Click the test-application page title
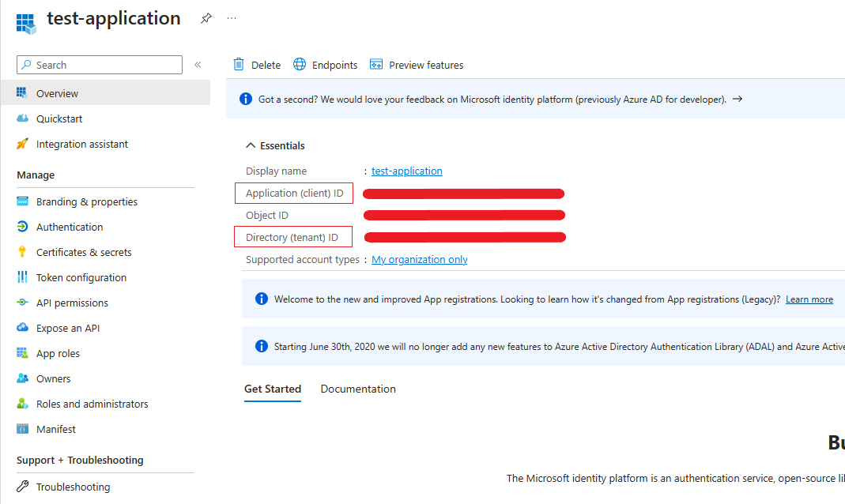 tap(114, 19)
